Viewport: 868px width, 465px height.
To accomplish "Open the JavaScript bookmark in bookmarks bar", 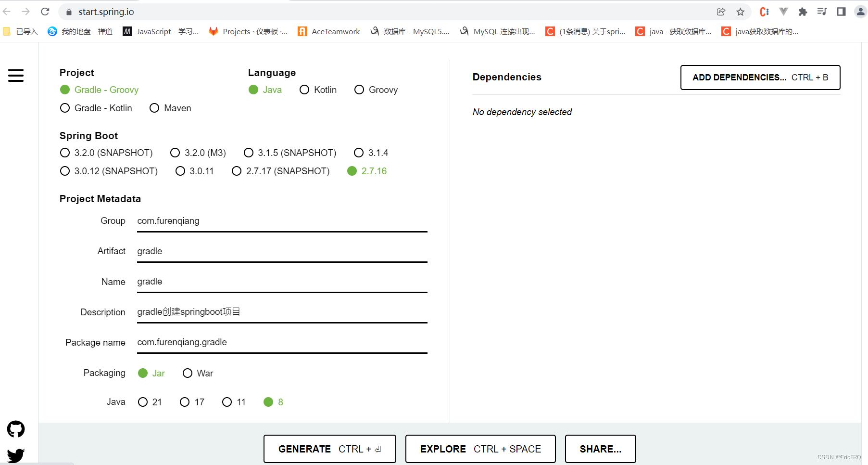I will click(161, 31).
